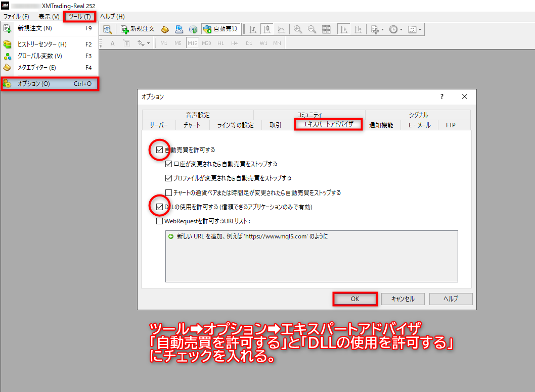Click the new URL entry row in list
Viewport: 535px width, 392px height.
click(248, 236)
